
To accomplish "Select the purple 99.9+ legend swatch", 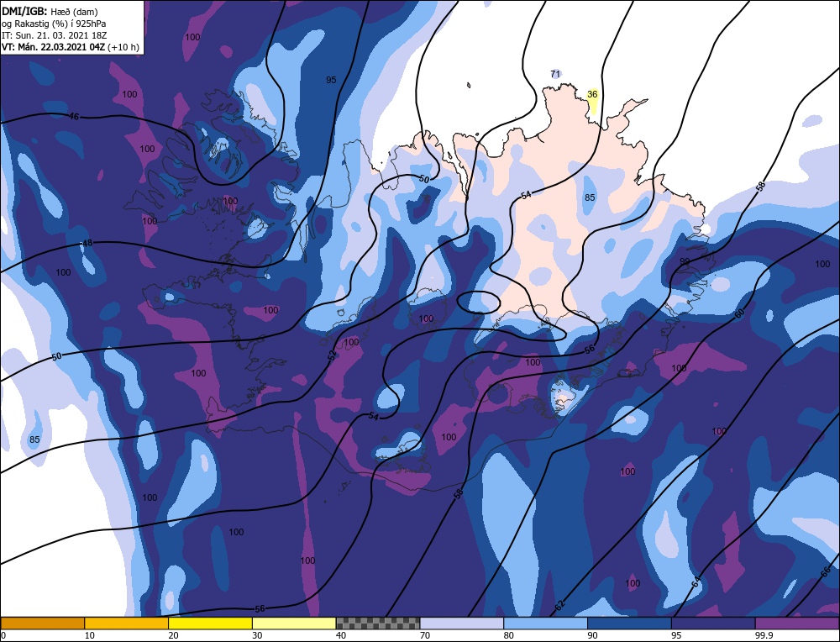I will [797, 623].
